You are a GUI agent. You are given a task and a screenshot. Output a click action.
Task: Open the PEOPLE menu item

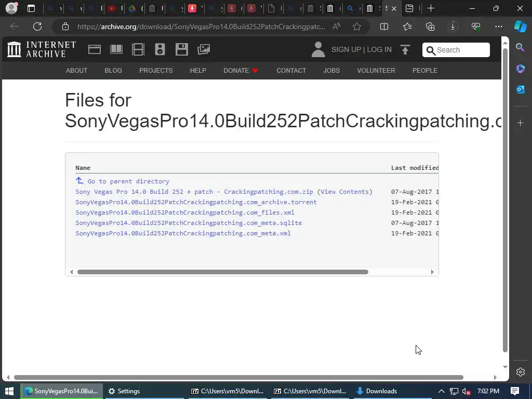coord(425,71)
